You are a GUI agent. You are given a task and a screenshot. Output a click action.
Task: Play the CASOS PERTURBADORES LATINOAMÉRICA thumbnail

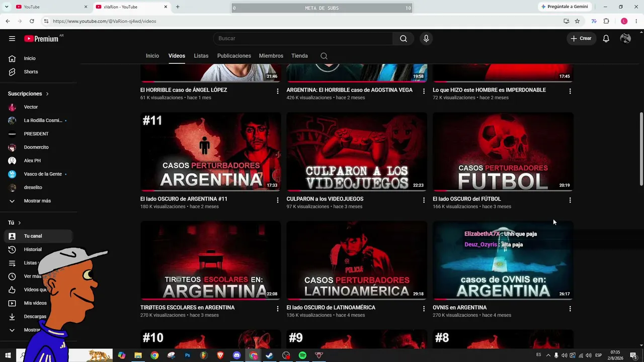point(357,260)
